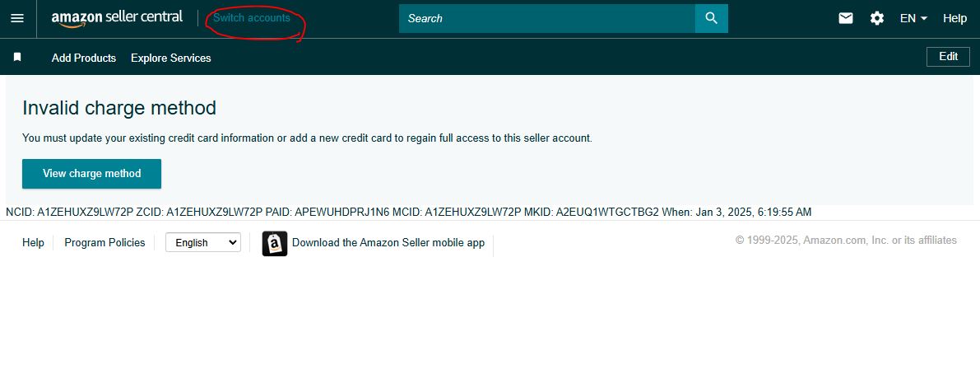
Task: Open the Program Policies footer link
Action: 105,243
